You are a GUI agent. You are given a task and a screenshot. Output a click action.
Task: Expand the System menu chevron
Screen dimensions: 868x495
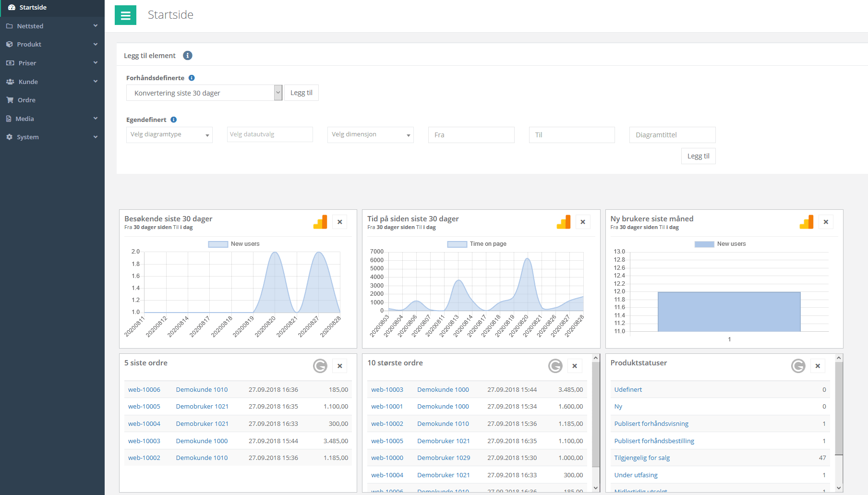point(96,137)
